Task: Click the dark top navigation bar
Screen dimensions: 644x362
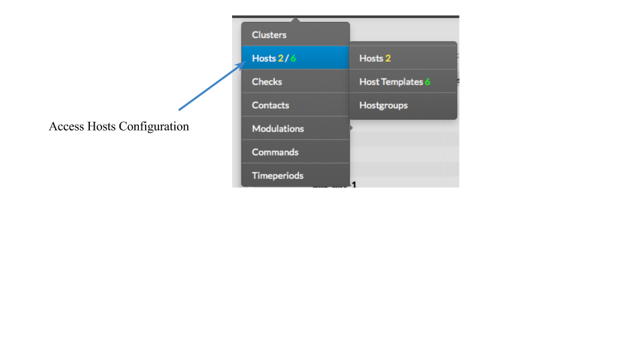Action: 345,17
